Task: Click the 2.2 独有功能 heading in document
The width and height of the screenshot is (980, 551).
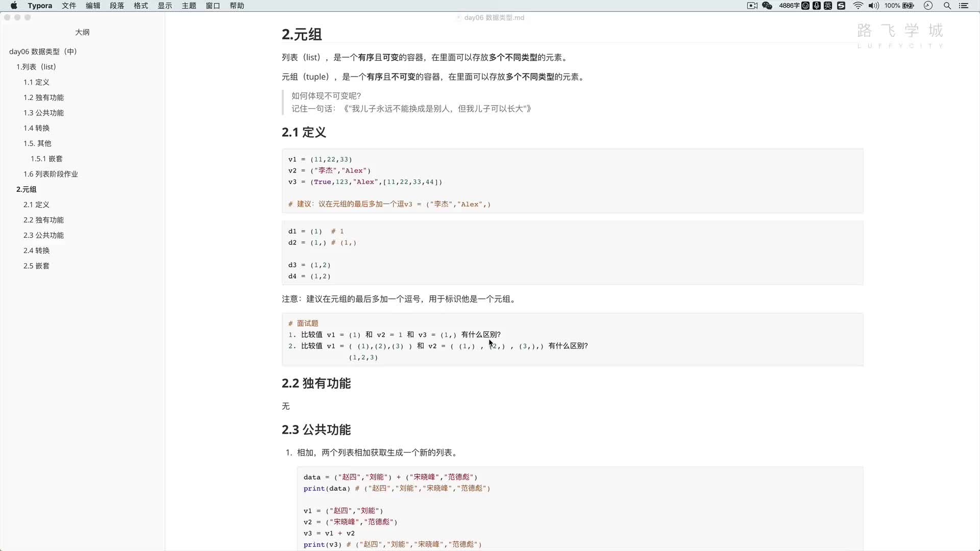Action: (316, 384)
